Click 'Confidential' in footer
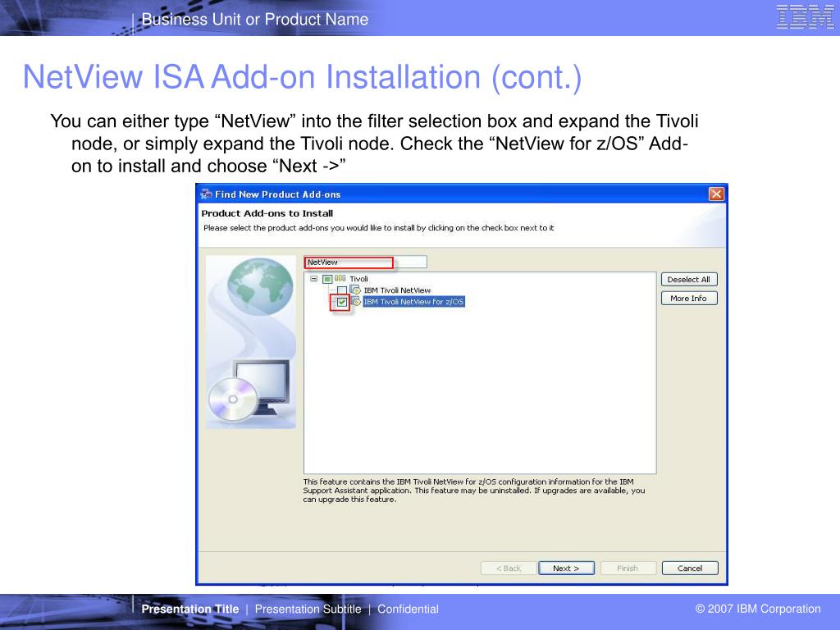 coord(409,609)
